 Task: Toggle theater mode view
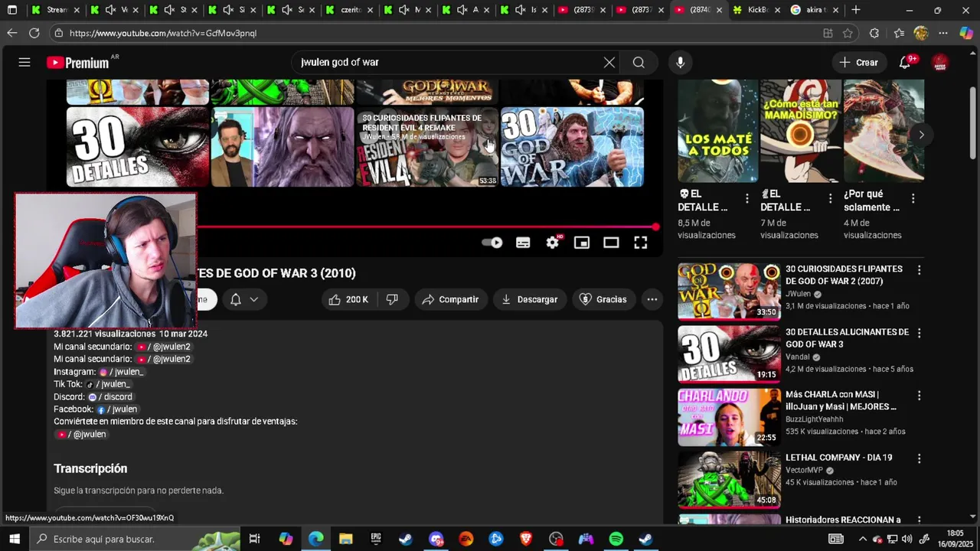coord(611,243)
